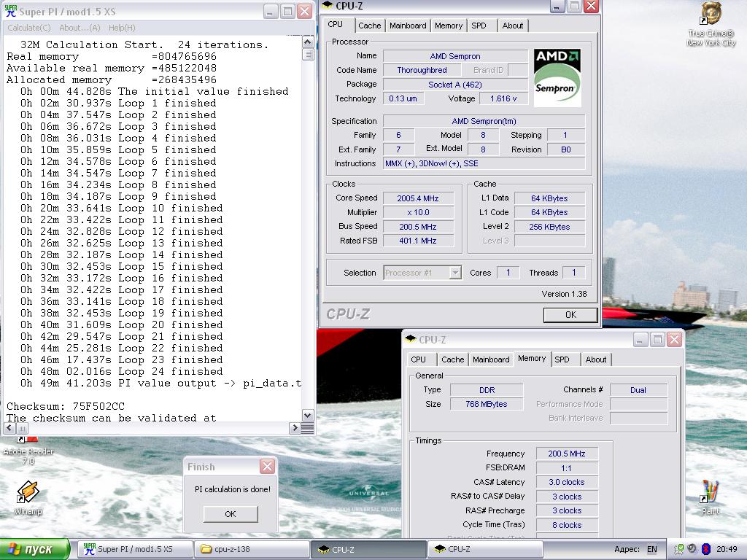This screenshot has width=747, height=560.
Task: Click the top CPU-Z window title icon
Action: (328, 6)
